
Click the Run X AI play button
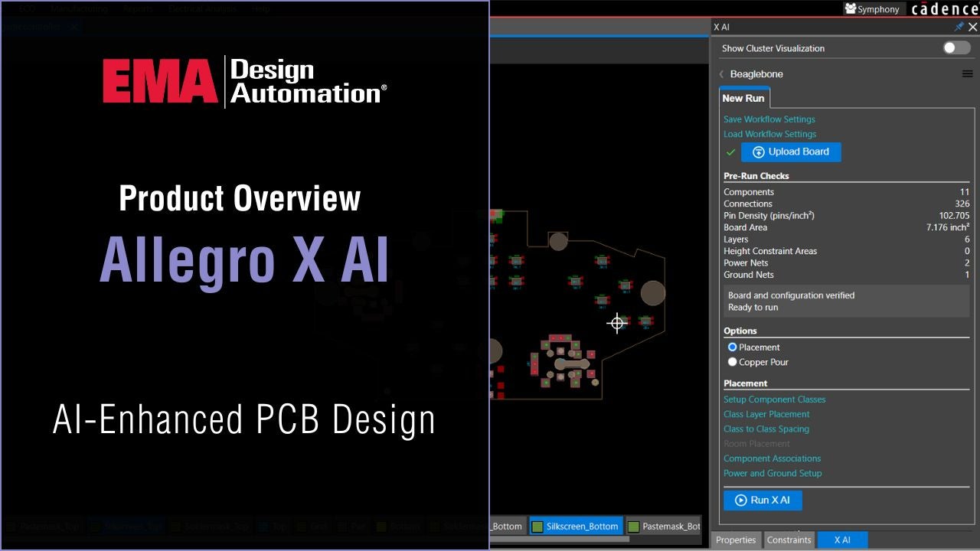[762, 500]
